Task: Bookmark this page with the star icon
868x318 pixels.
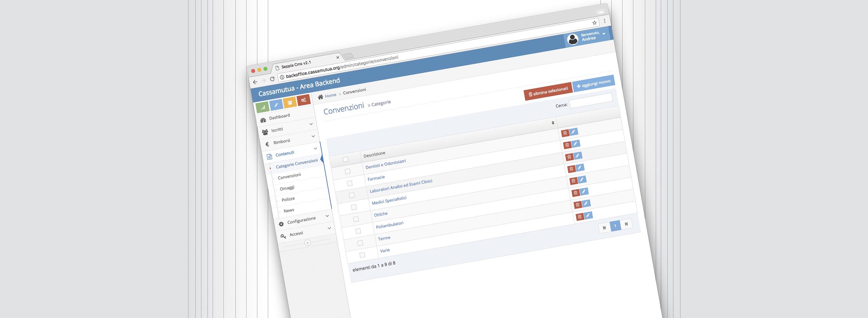Action: tap(594, 23)
